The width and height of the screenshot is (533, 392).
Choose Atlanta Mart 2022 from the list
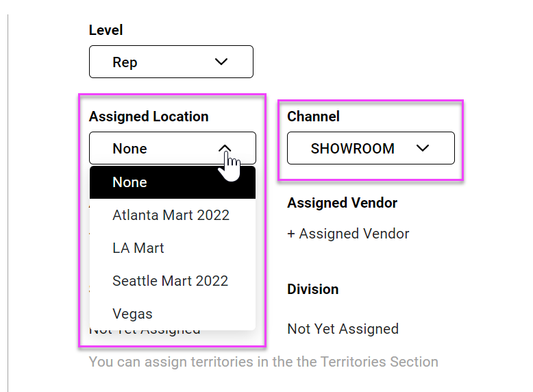pos(171,215)
